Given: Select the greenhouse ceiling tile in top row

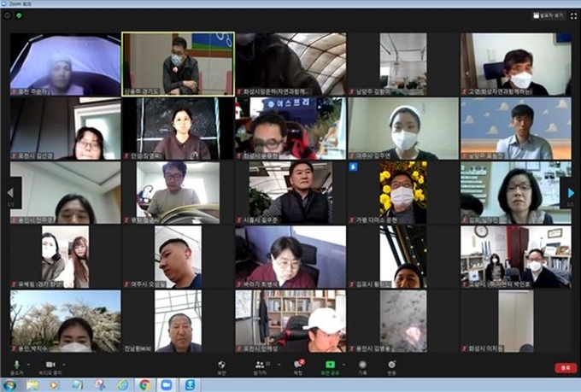Looking at the screenshot, I should tap(290, 64).
